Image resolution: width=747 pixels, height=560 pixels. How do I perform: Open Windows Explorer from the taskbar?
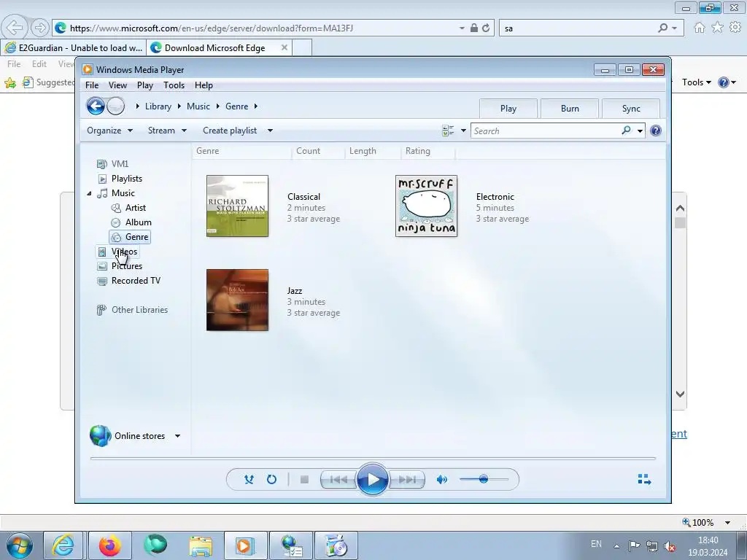tap(201, 545)
